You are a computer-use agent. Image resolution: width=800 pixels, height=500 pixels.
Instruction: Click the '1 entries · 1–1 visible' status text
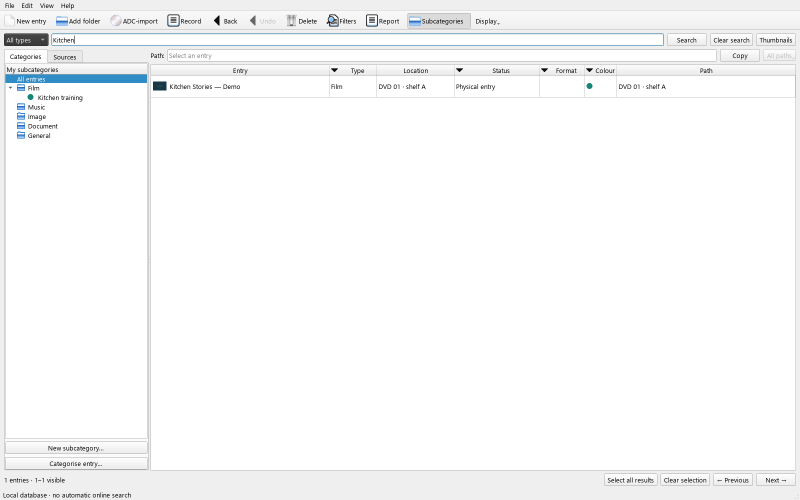35,480
